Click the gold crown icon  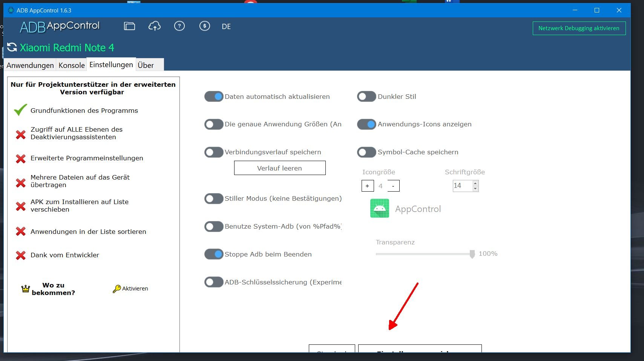click(x=26, y=289)
